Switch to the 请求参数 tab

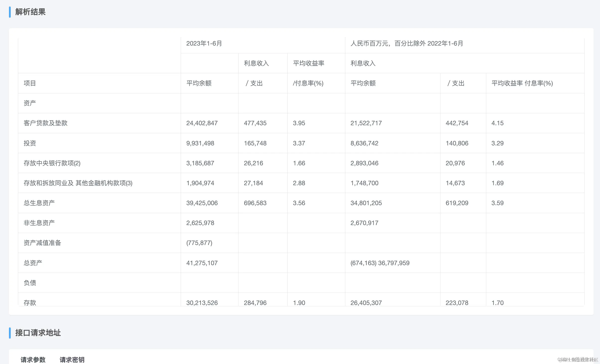click(33, 360)
